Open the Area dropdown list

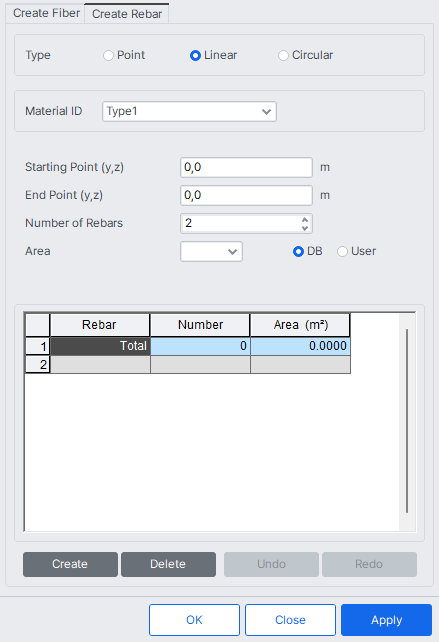[x=211, y=251]
